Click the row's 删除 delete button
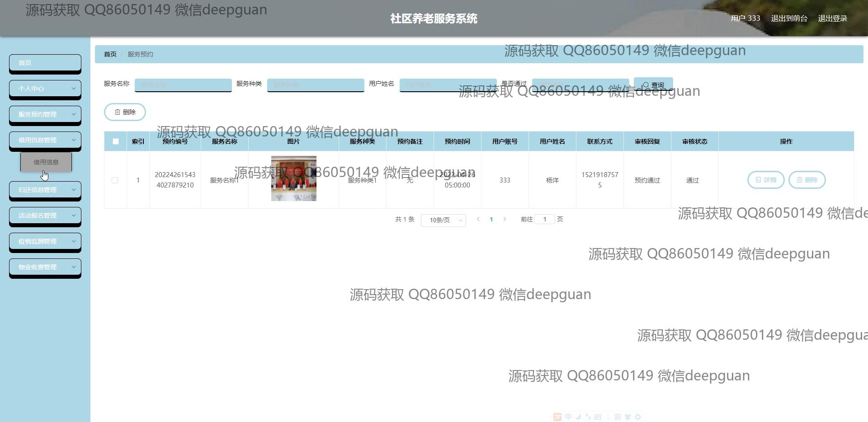This screenshot has width=868, height=422. tap(807, 180)
